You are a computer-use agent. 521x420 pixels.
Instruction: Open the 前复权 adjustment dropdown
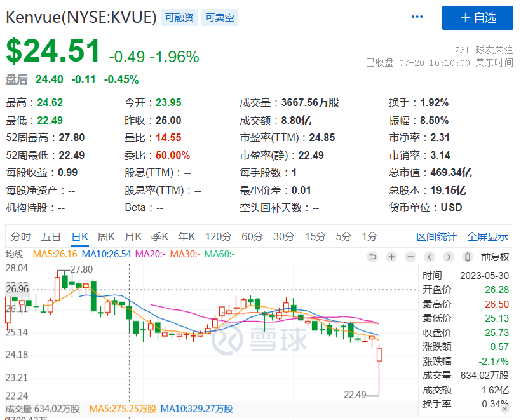(x=495, y=257)
